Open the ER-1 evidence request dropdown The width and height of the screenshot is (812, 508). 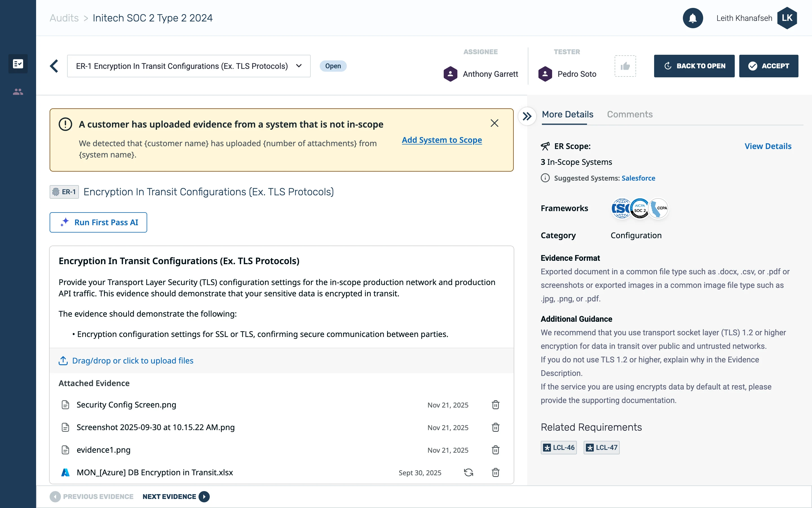pyautogui.click(x=189, y=66)
